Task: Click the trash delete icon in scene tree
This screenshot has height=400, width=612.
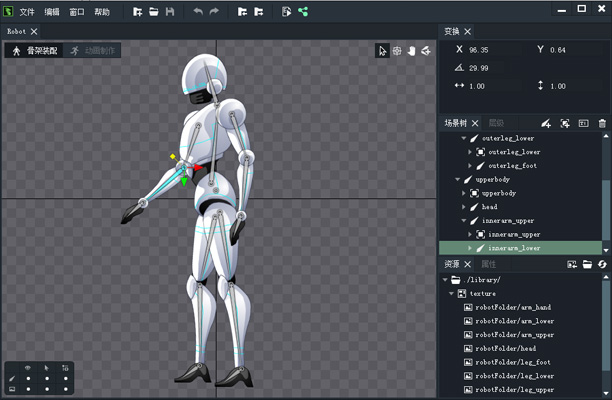Action: coord(602,123)
